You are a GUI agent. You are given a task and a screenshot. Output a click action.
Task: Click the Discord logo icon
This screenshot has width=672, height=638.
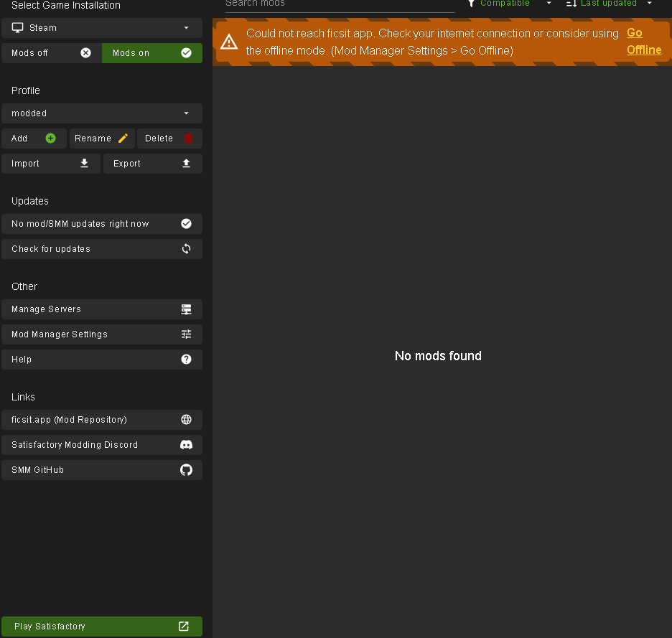coord(186,445)
